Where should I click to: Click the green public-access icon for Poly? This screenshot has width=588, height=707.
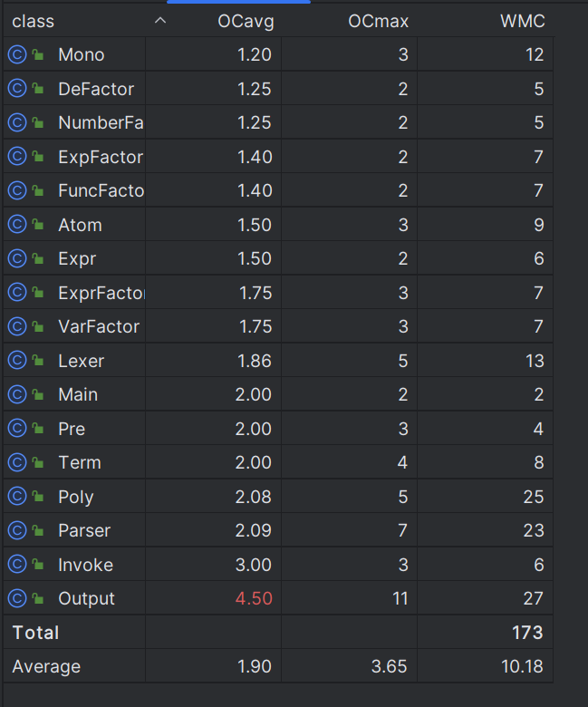[x=38, y=497]
